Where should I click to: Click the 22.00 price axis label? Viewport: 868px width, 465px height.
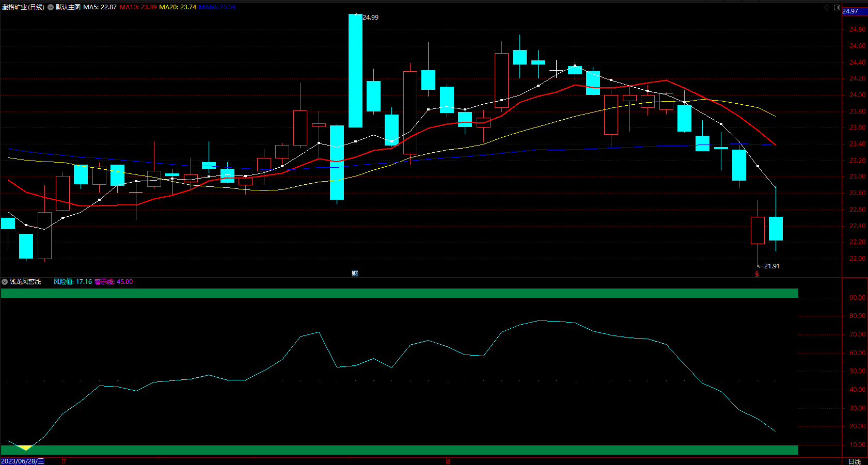(x=858, y=259)
